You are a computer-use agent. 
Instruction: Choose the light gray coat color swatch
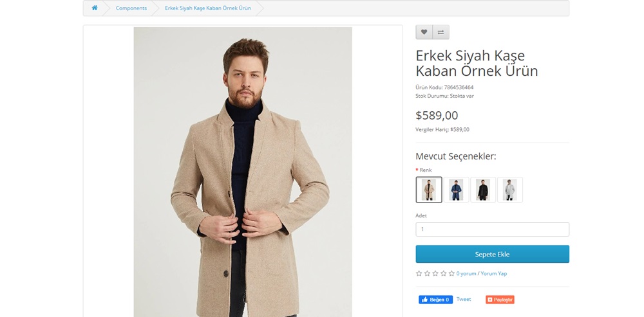click(x=510, y=190)
